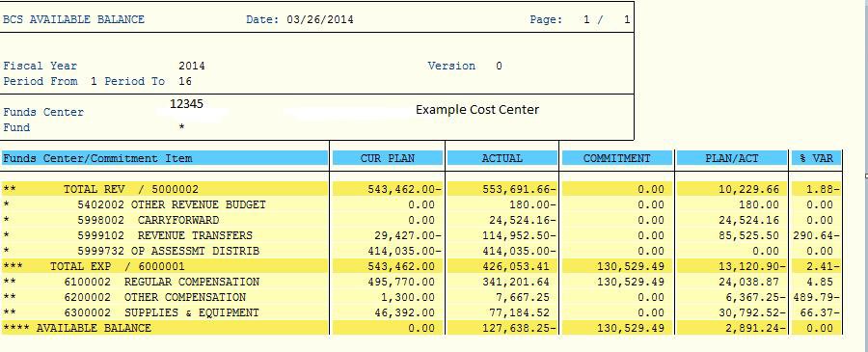This screenshot has width=868, height=352.
Task: Select the TOTAL REV / 5000002 row
Action: pos(420,189)
